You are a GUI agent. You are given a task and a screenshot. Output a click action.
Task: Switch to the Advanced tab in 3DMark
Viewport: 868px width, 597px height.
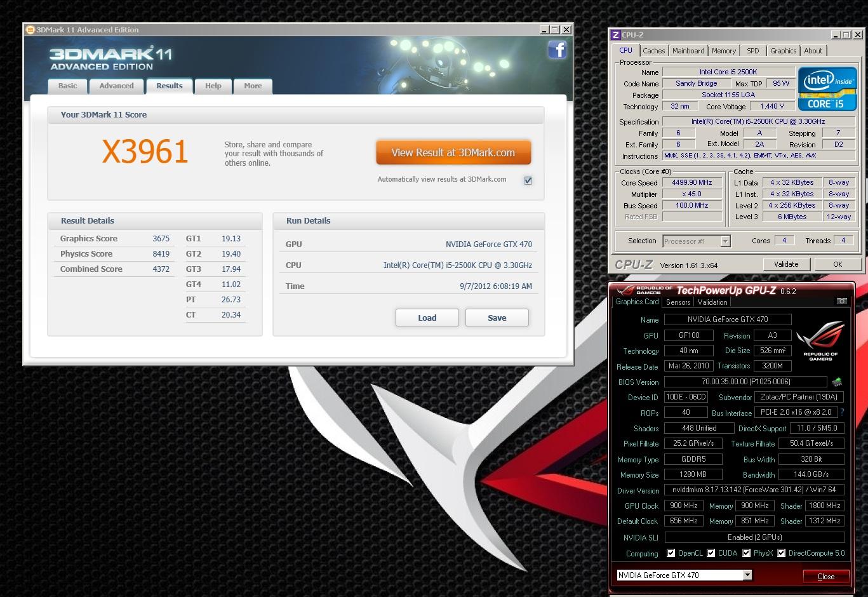117,86
